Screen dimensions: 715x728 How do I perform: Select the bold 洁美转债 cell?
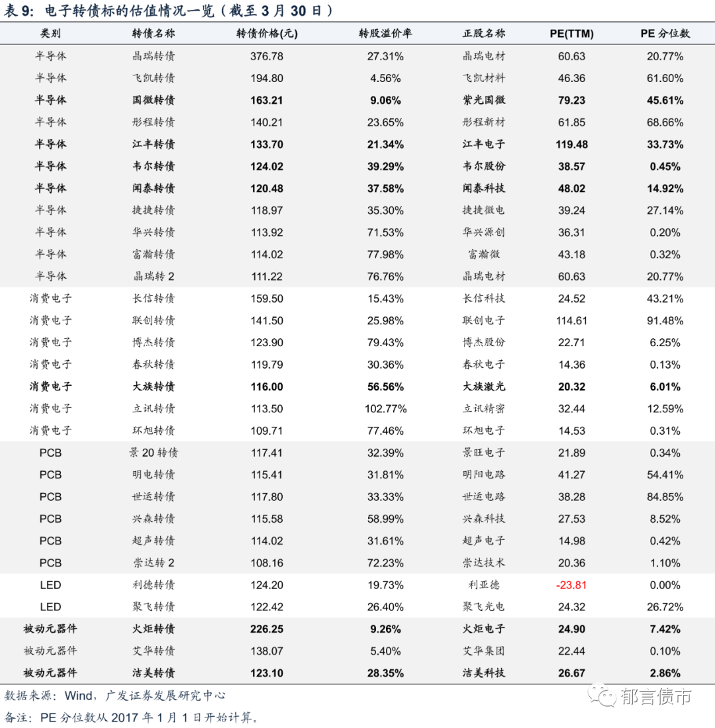tap(154, 672)
